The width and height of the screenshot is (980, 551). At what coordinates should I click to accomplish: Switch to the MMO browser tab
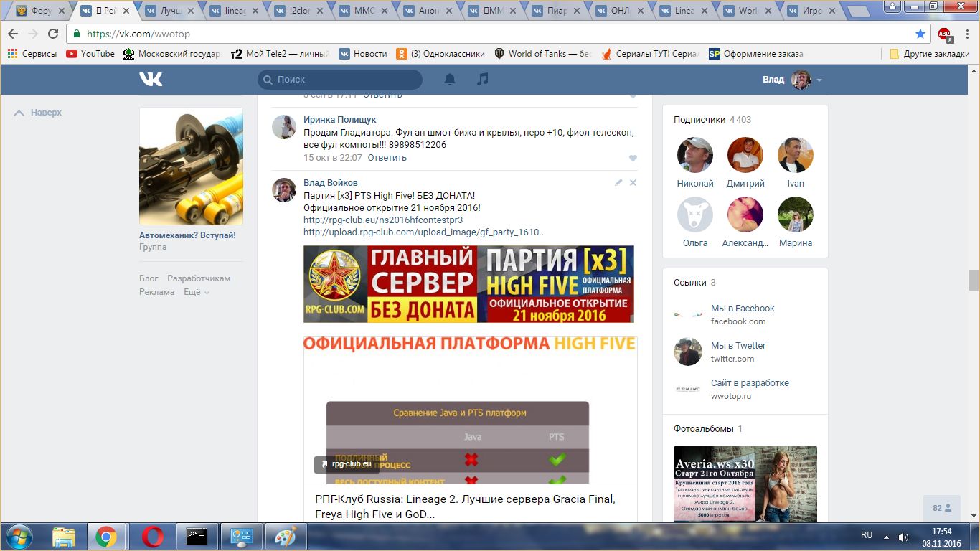[366, 11]
